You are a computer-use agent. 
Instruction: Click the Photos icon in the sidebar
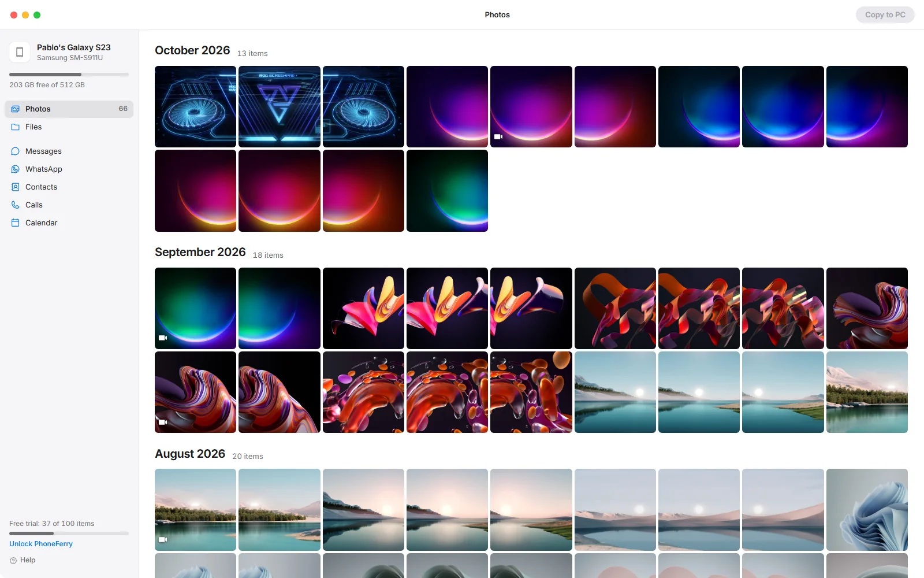tap(16, 109)
